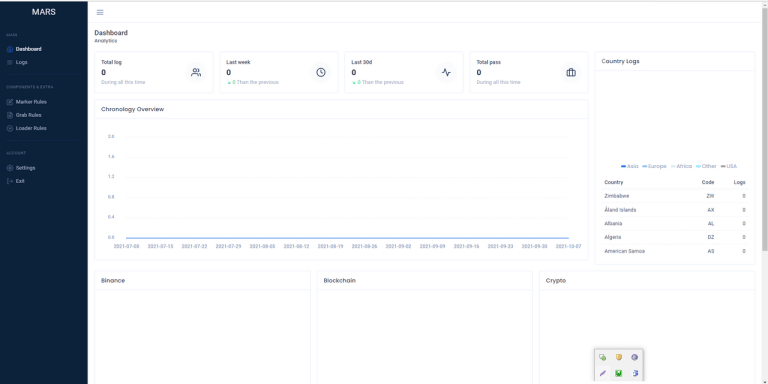This screenshot has width=768, height=384.
Task: Click the Chronology Overview panel title
Action: pos(132,109)
